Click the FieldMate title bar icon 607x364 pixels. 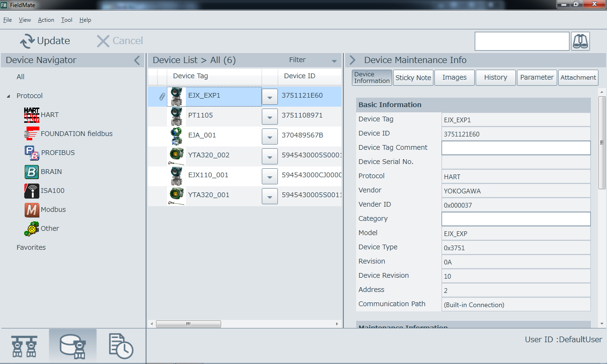[4, 5]
